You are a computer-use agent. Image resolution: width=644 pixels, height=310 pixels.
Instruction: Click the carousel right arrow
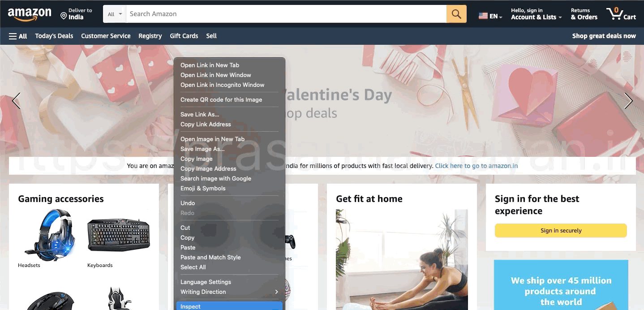tap(628, 101)
